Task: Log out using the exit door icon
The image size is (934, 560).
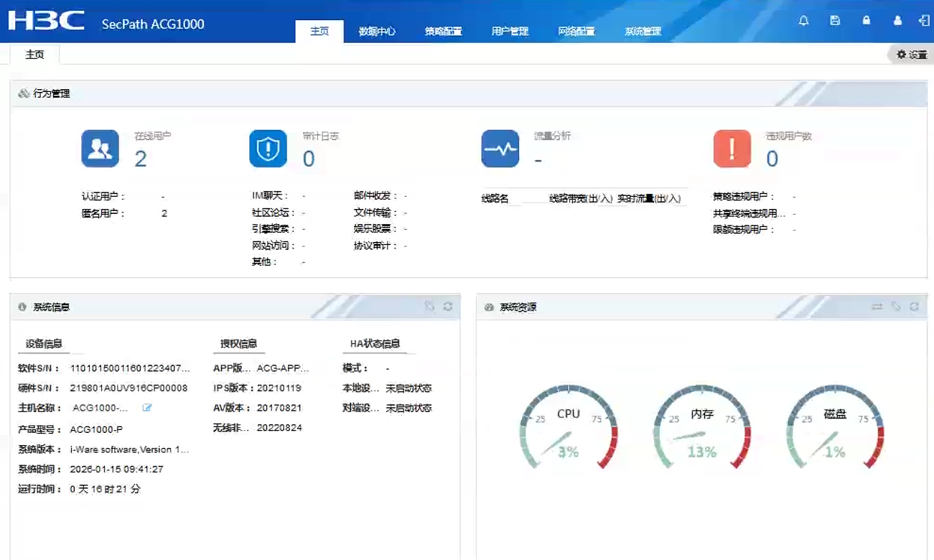Action: [x=924, y=21]
